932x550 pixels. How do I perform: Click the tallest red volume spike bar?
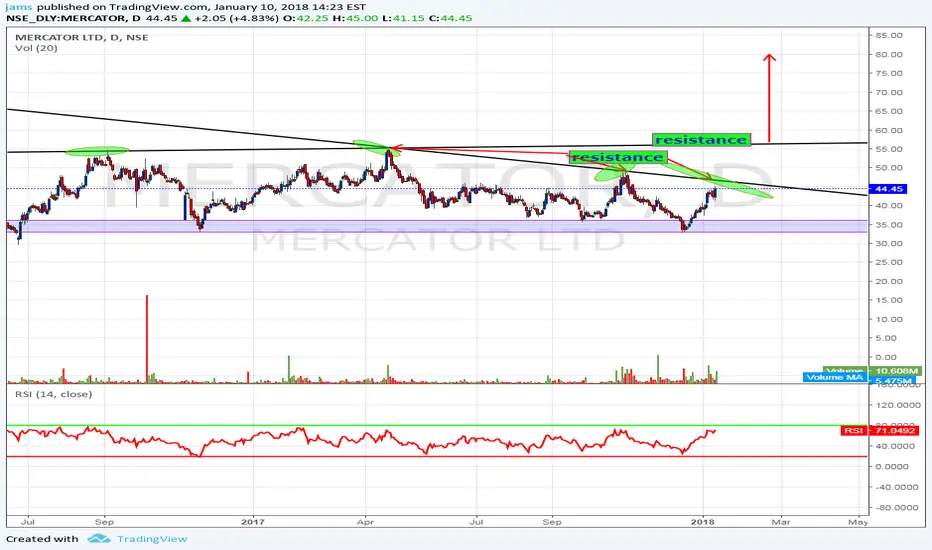147,338
